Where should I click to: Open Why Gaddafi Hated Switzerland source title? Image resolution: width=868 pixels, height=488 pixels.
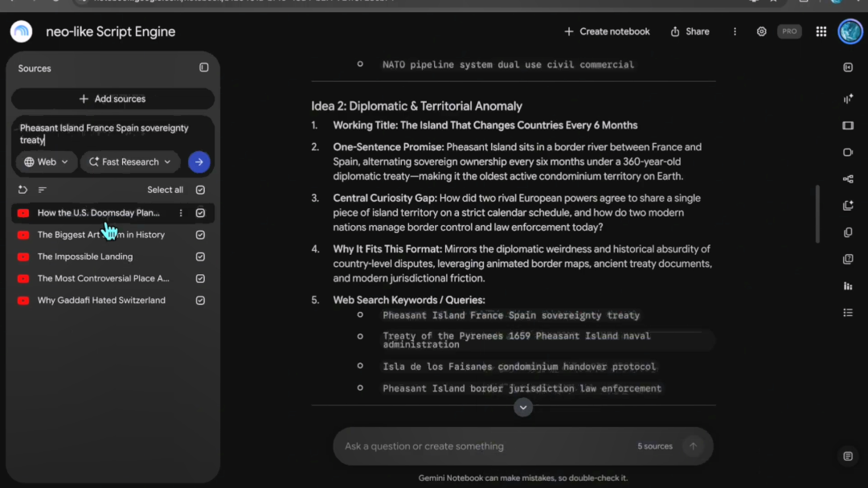(x=101, y=300)
